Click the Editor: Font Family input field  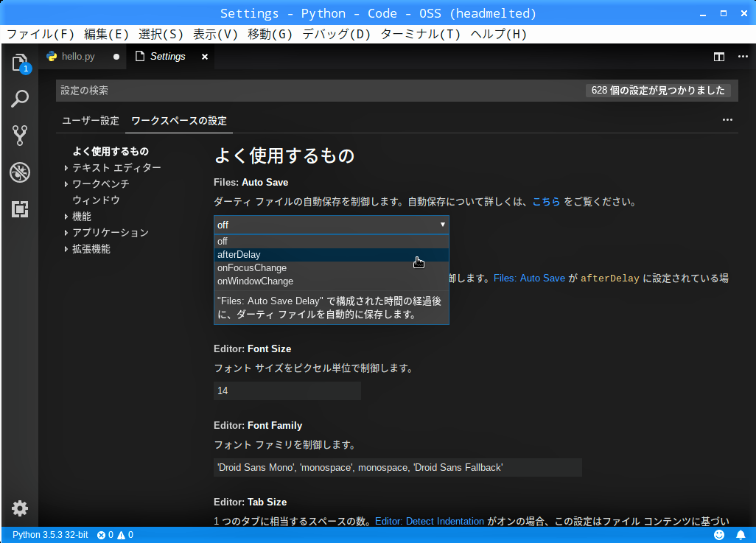(x=398, y=467)
